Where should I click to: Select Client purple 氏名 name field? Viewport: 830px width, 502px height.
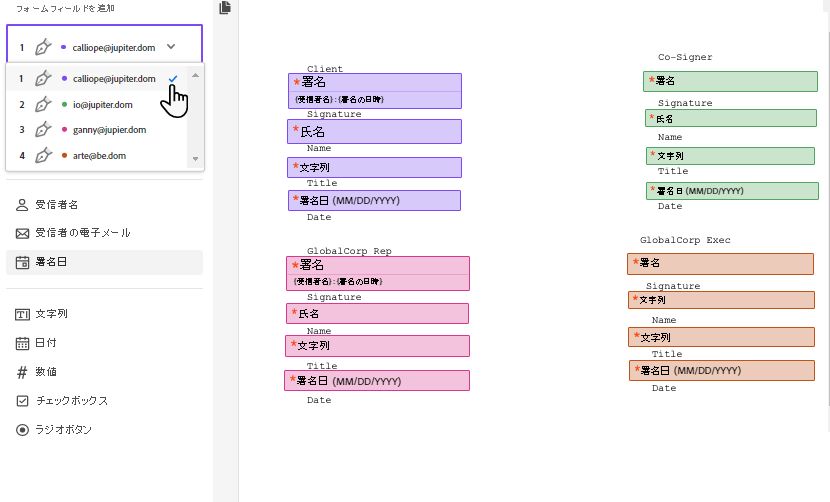tap(374, 131)
